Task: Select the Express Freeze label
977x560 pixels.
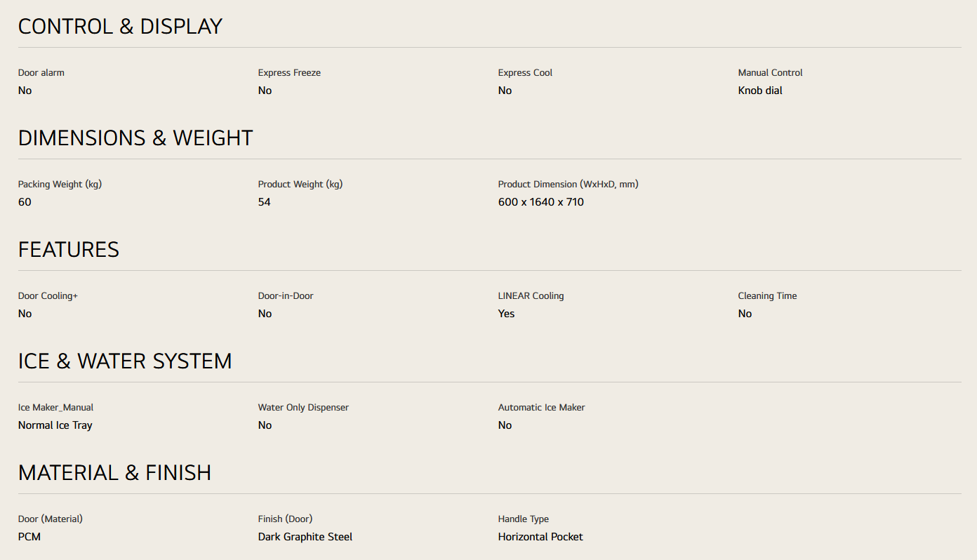Action: (x=289, y=73)
